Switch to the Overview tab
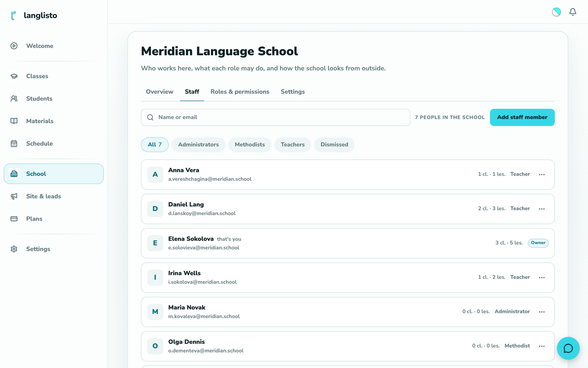 (159, 92)
